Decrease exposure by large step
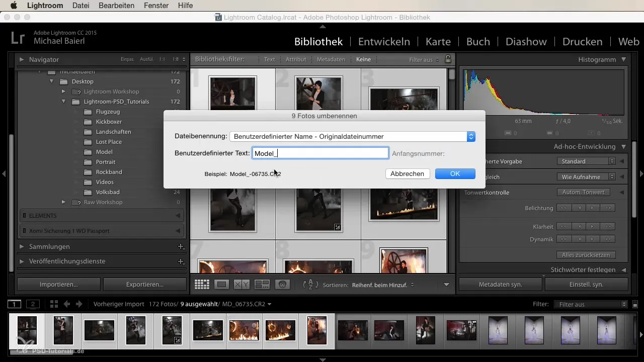 [565, 208]
